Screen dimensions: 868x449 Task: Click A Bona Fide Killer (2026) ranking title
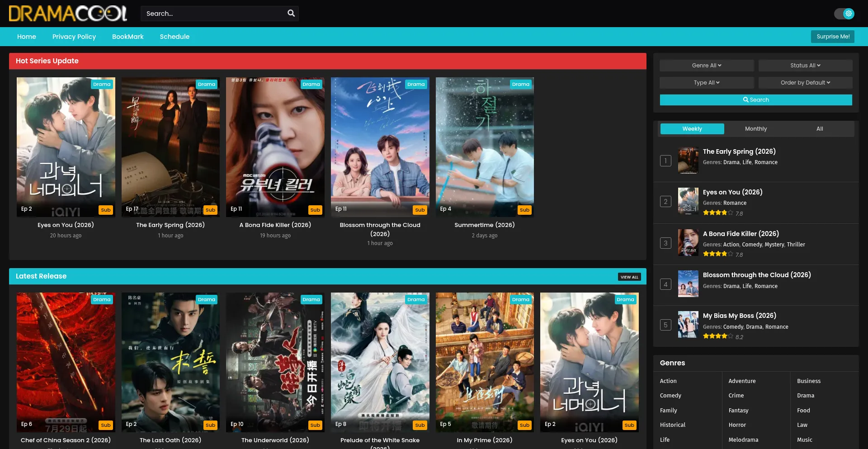741,234
